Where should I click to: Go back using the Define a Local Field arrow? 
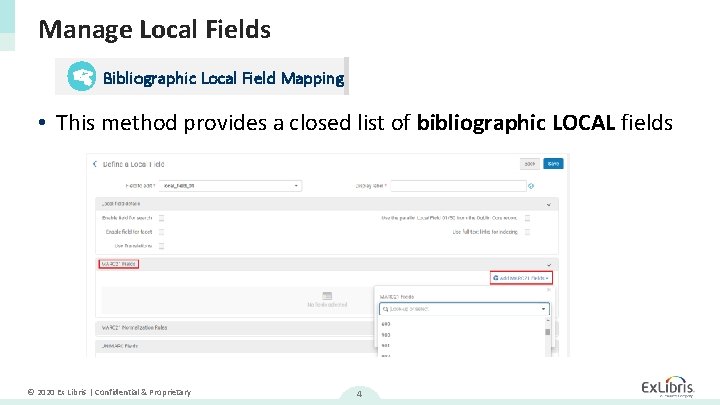pyautogui.click(x=95, y=164)
